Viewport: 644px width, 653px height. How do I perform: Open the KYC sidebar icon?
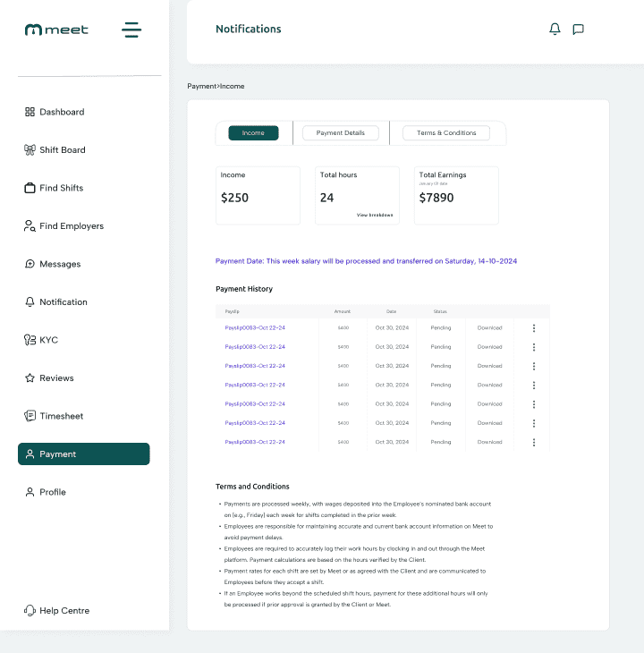30,340
